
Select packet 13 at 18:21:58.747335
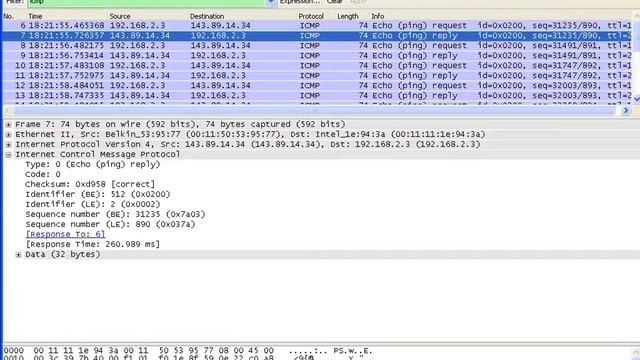(x=318, y=96)
